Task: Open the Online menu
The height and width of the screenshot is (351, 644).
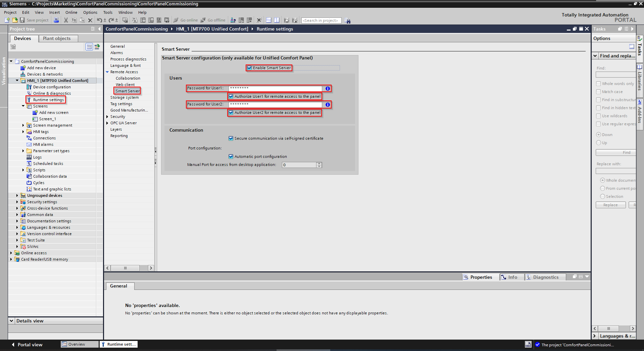Action: (x=71, y=12)
